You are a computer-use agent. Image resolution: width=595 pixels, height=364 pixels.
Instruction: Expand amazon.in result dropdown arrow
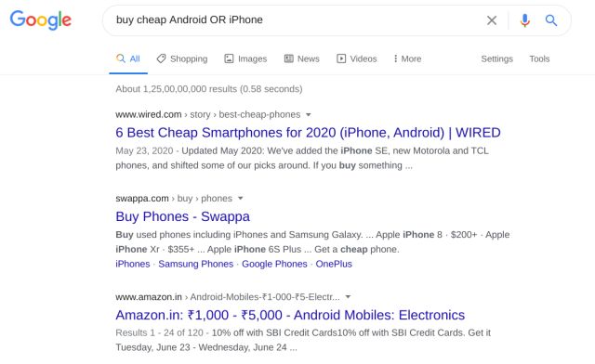coord(348,297)
